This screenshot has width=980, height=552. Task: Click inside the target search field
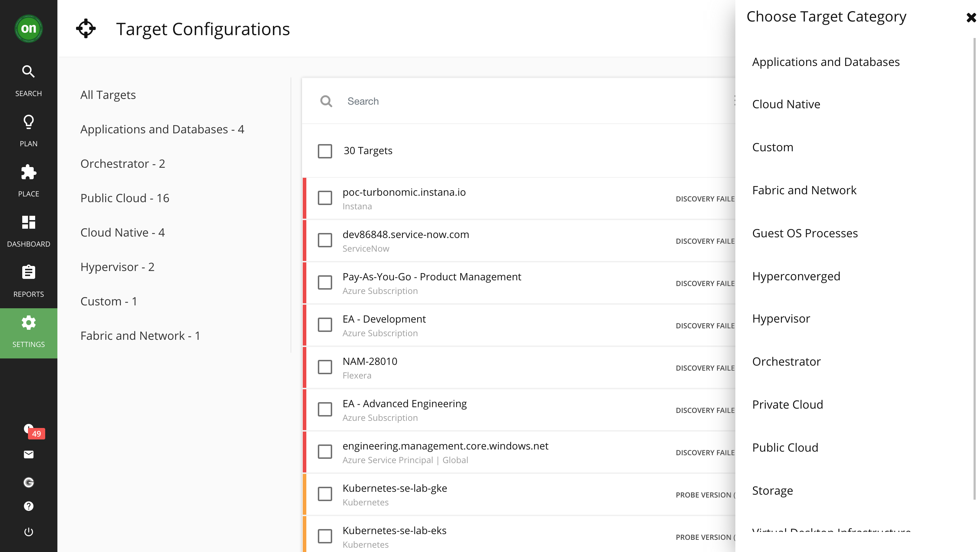[x=419, y=101]
